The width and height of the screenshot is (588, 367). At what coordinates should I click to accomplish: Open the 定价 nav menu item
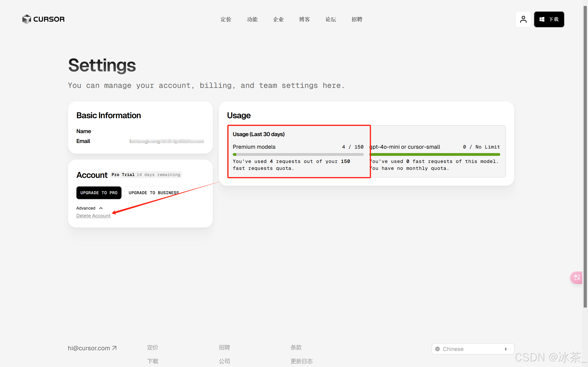(226, 19)
